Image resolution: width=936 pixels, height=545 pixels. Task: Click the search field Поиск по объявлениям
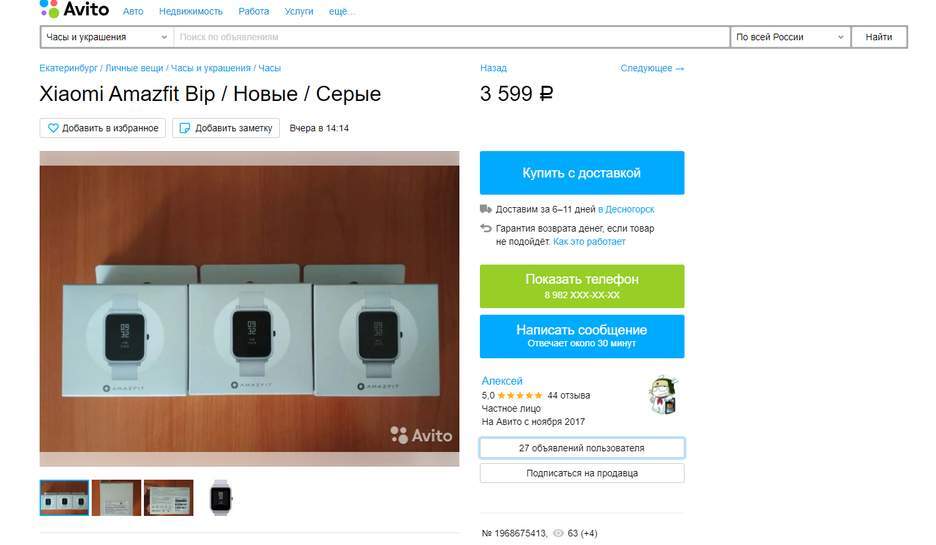[x=452, y=37]
